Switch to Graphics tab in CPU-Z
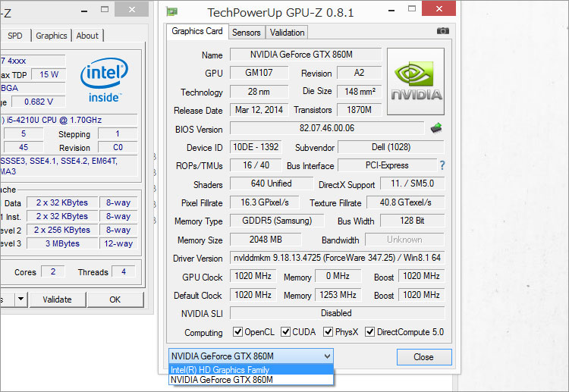This screenshot has height=392, width=569. coord(51,36)
